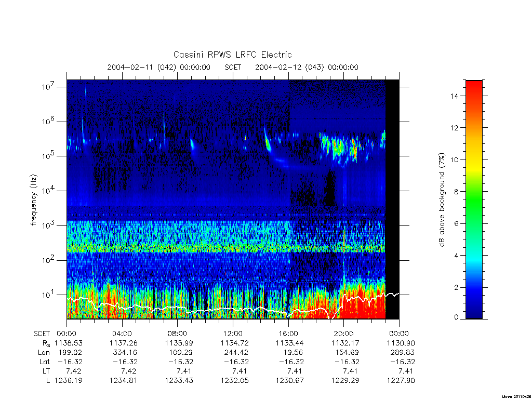This screenshot has height=399, width=532.
Task: Click the red top of the color bar
Action: click(x=474, y=88)
